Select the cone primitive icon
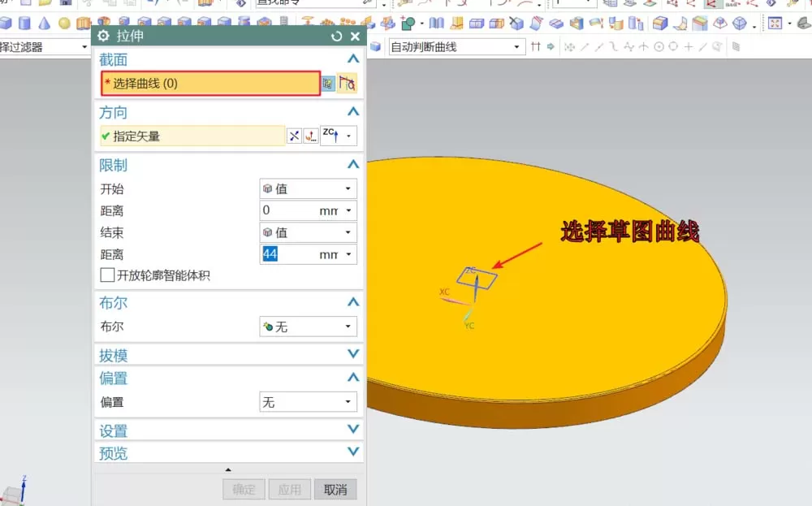Viewport: 812px width, 506px height. [45, 24]
